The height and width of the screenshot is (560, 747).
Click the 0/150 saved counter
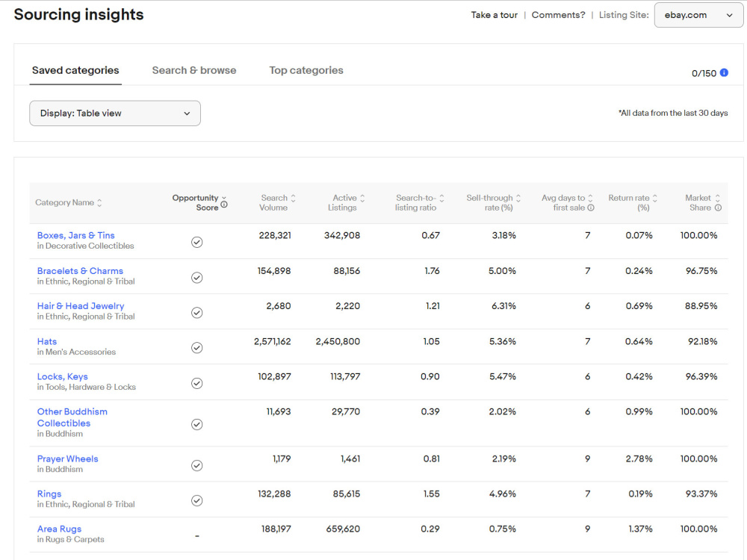click(x=704, y=73)
